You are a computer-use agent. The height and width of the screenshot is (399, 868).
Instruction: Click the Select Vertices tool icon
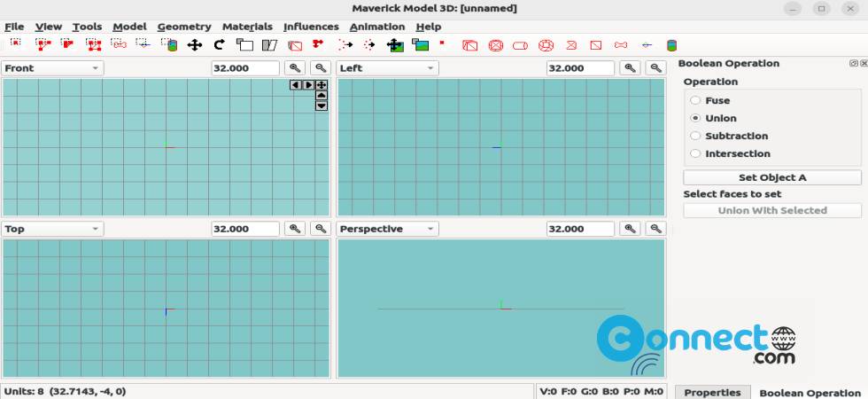(16, 44)
